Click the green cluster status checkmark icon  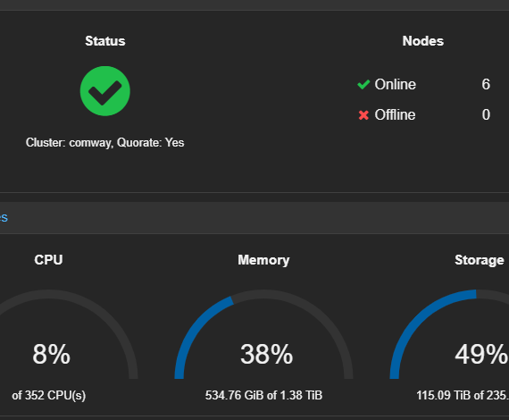(x=104, y=91)
